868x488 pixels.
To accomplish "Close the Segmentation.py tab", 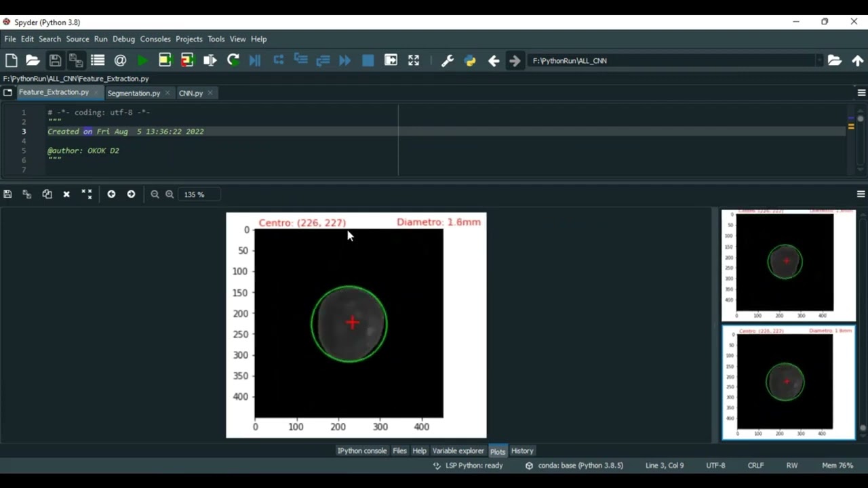I will (167, 93).
